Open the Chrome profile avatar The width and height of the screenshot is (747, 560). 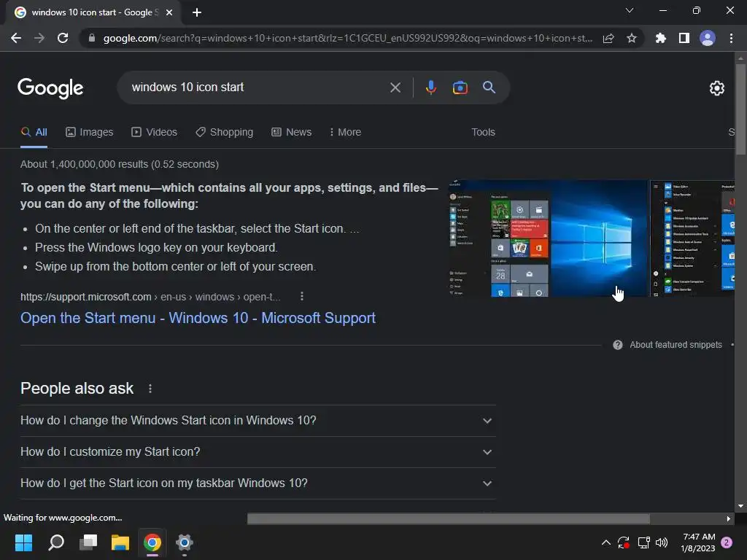click(708, 38)
